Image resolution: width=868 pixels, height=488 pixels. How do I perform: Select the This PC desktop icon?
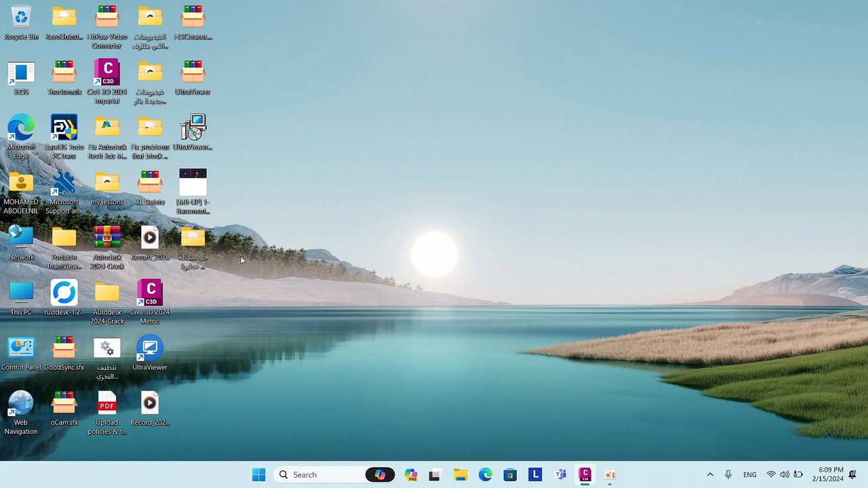click(x=21, y=293)
